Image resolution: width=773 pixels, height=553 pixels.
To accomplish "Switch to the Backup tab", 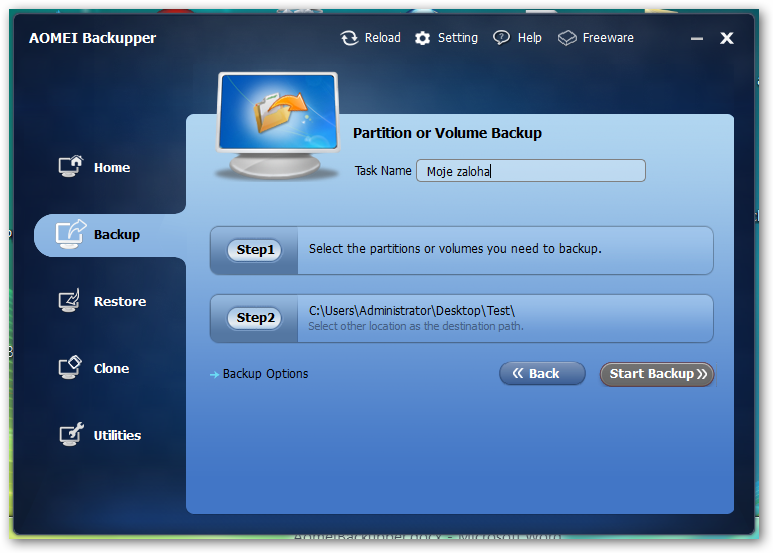I will tap(110, 235).
